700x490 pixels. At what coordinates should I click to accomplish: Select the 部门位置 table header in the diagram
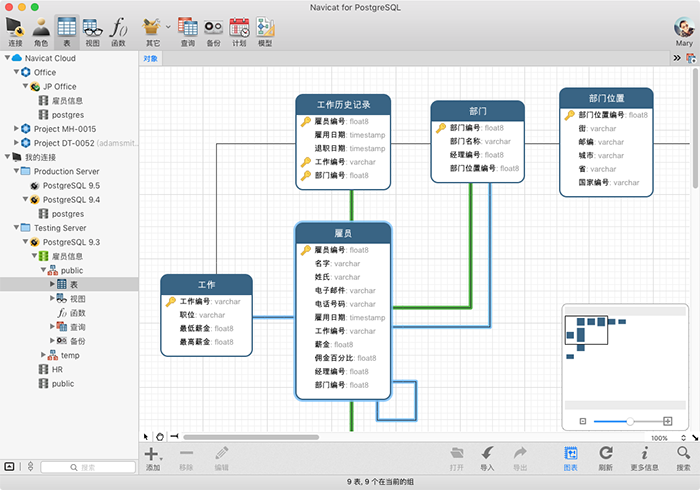pos(606,98)
